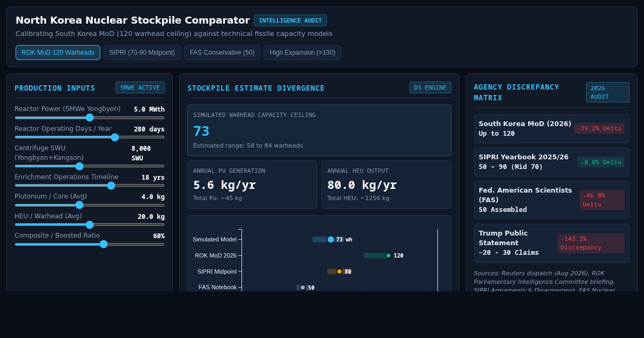The width and height of the screenshot is (644, 338).
Task: Click the ROK MoD 2026 chart marker
Action: point(389,255)
